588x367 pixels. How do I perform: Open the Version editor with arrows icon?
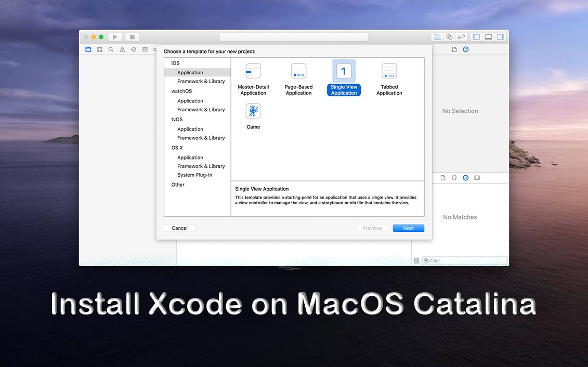tap(461, 37)
